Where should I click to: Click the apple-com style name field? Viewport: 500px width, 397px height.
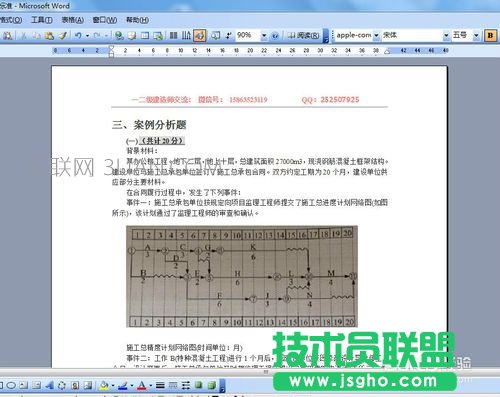pos(354,35)
